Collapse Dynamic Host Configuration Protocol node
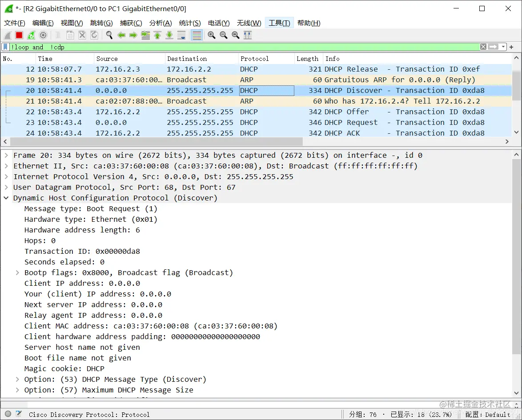522x420 pixels. [6, 198]
